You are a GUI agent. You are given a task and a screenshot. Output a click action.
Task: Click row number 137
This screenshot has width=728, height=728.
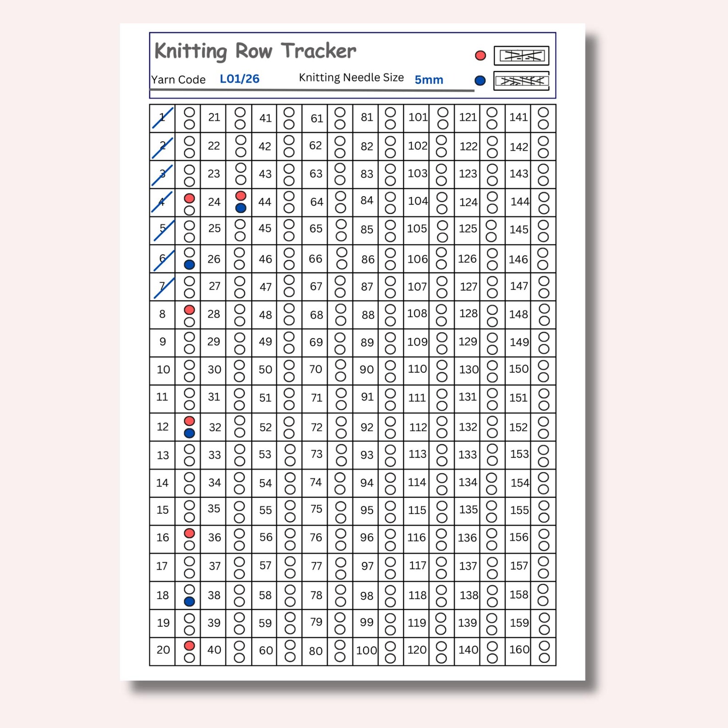pos(468,566)
